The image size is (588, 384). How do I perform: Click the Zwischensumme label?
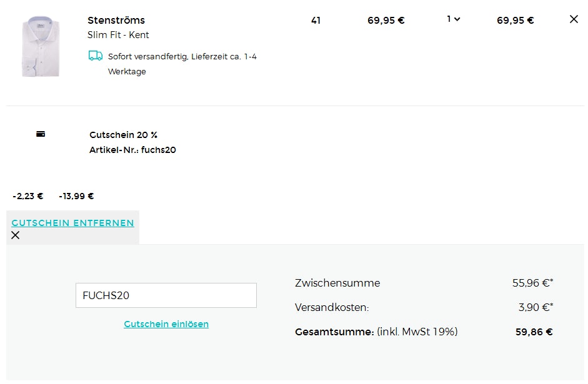pyautogui.click(x=337, y=283)
